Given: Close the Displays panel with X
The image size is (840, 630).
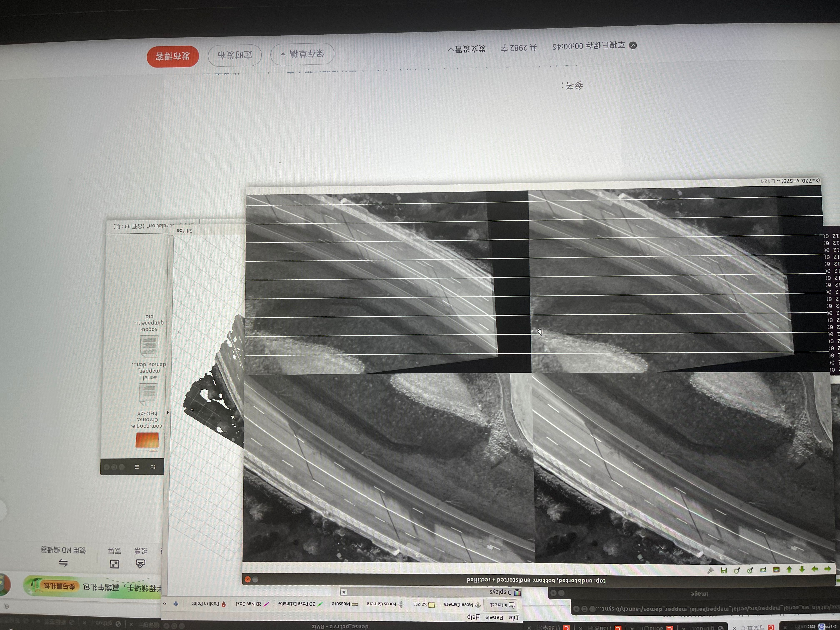Looking at the screenshot, I should [344, 592].
